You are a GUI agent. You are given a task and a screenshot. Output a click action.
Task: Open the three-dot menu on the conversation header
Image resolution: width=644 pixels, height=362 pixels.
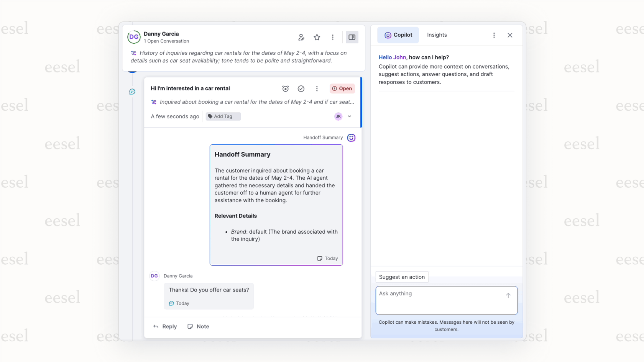pos(333,37)
